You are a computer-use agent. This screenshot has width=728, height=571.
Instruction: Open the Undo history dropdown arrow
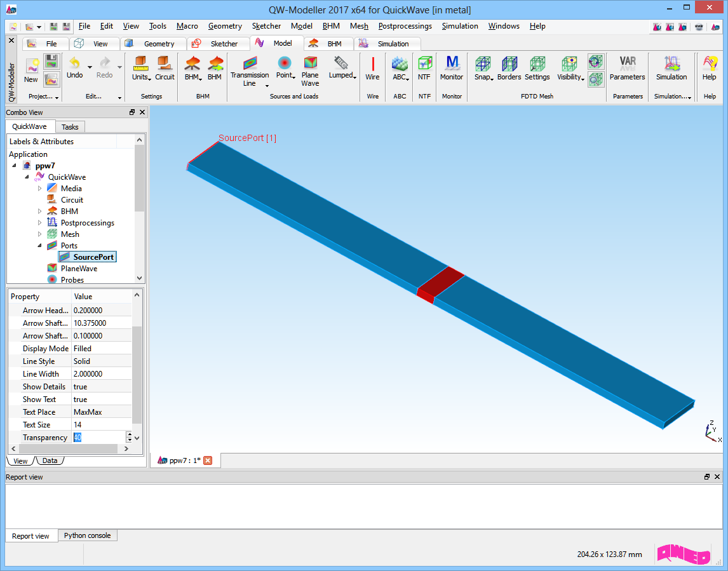pos(90,67)
